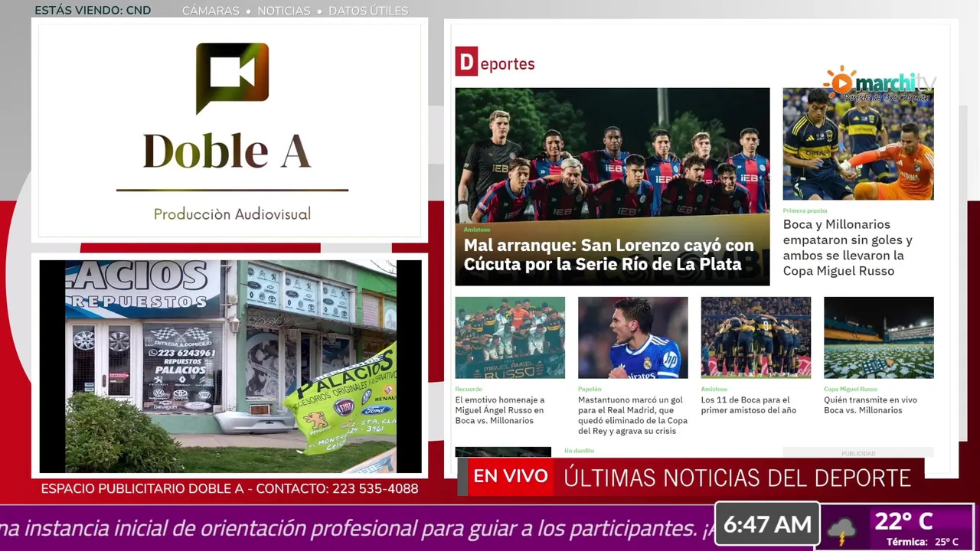Click the 22° C temperature reading
The width and height of the screenshot is (980, 551).
point(903,522)
